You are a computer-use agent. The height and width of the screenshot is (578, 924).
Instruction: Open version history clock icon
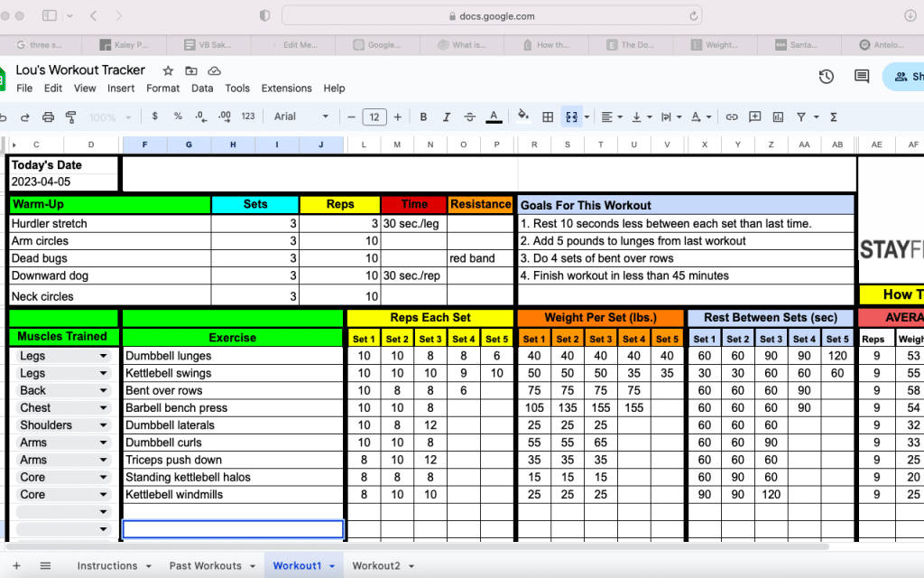[827, 76]
